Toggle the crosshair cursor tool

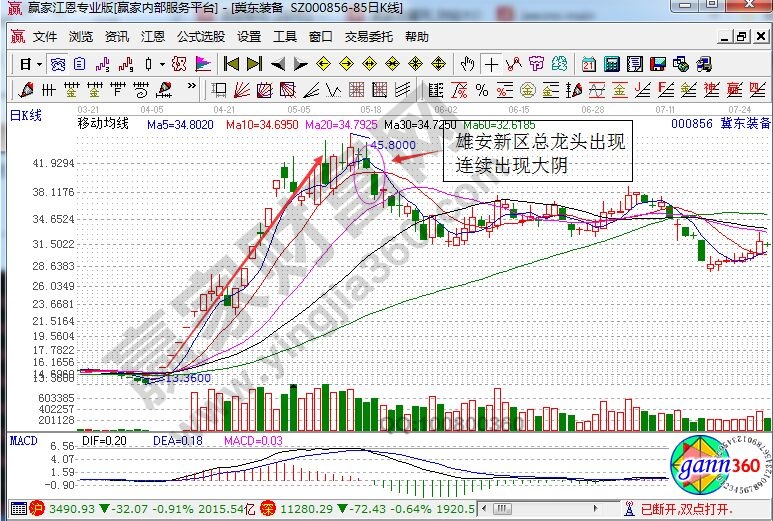pos(492,64)
